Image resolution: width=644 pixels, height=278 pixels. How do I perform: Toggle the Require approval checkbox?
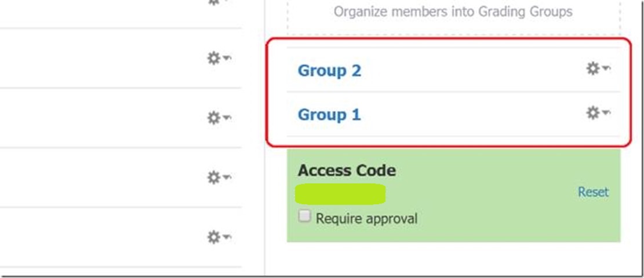[304, 217]
